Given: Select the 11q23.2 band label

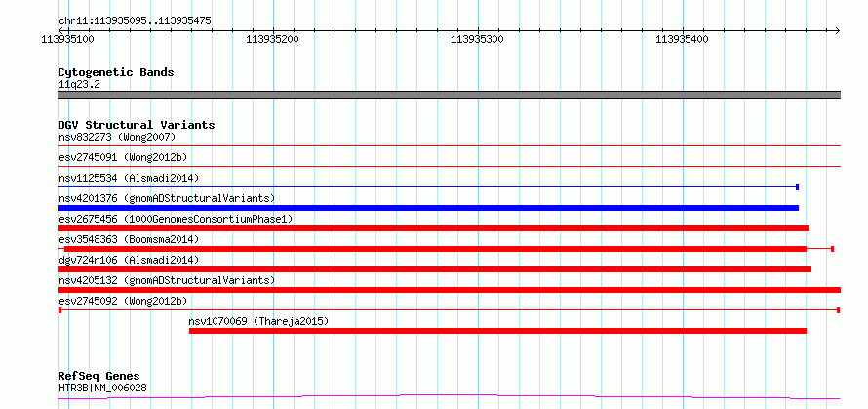Looking at the screenshot, I should [x=79, y=85].
